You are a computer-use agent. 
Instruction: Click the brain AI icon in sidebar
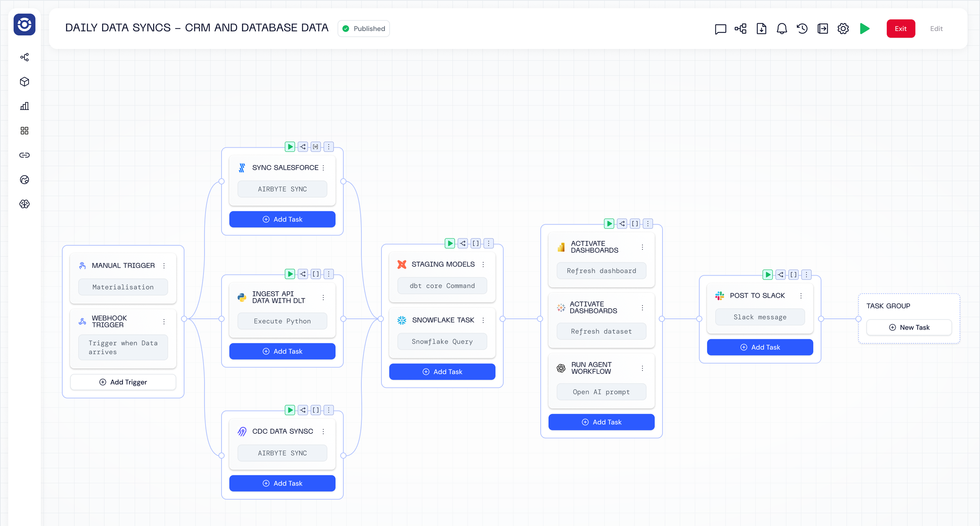point(24,204)
